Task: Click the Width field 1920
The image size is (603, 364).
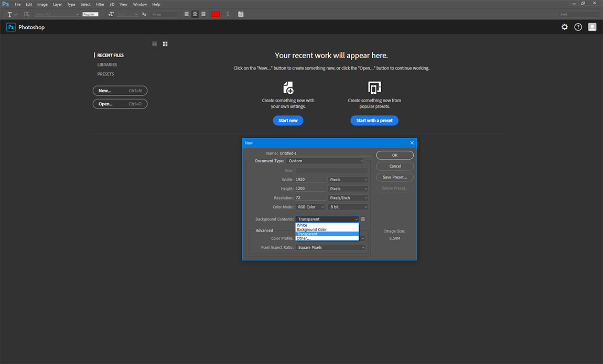Action: 310,179
